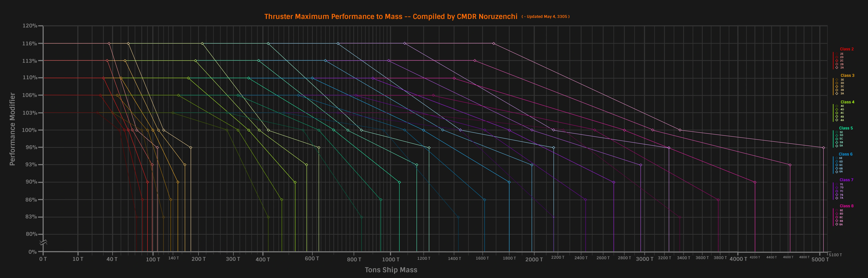Click the 8E legend diamond icon
The width and height of the screenshot is (868, 278).
[x=837, y=211]
